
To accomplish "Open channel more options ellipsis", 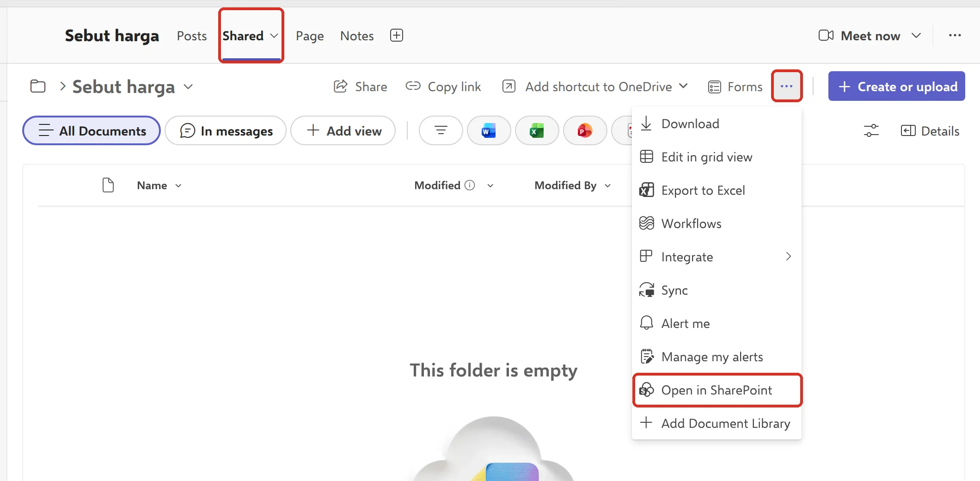I will tap(955, 36).
